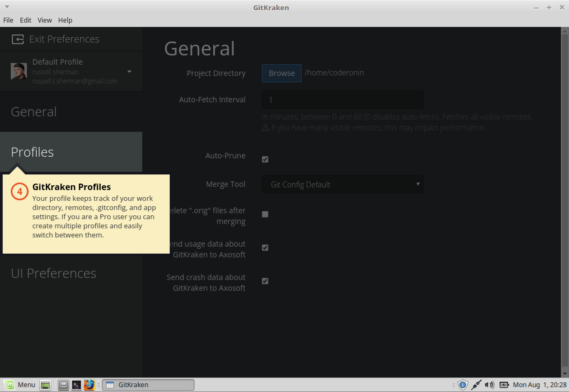The height and width of the screenshot is (392, 569).
Task: Click the GitKraken taskbar window button
Action: (x=148, y=385)
